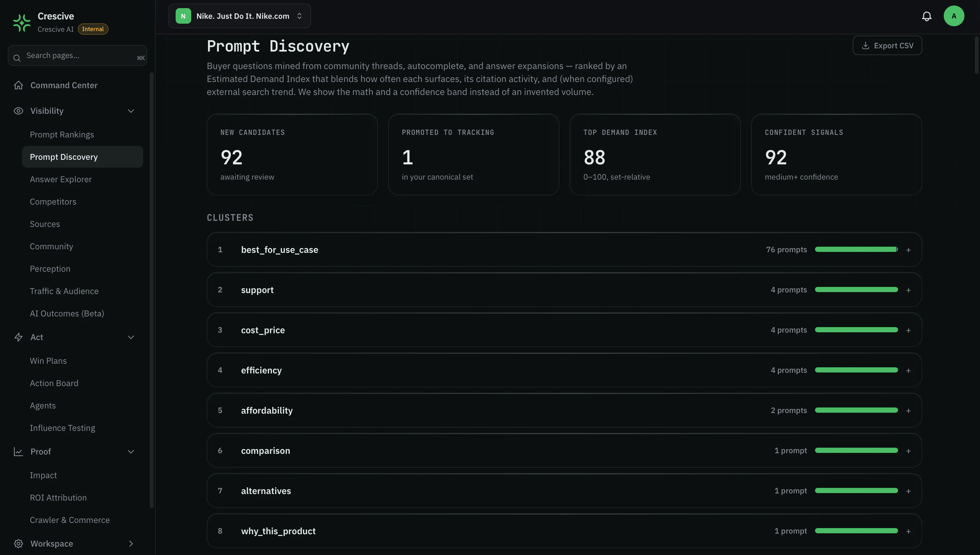Screen dimensions: 980x555
Task: Expand best_for_use_case cluster with plus icon
Action: (908, 250)
